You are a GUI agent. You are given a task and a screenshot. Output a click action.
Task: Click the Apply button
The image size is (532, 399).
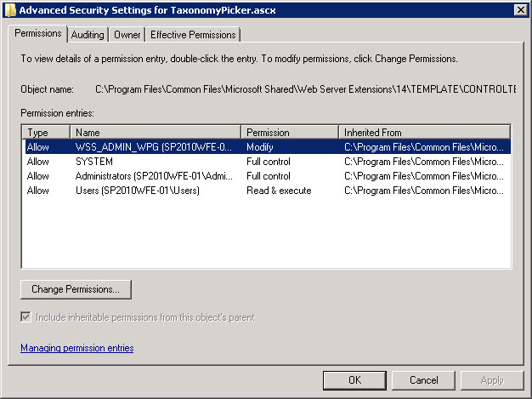[x=492, y=380]
